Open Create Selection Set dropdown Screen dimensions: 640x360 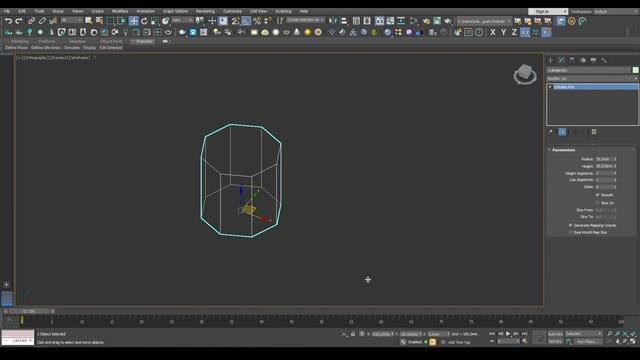point(305,20)
